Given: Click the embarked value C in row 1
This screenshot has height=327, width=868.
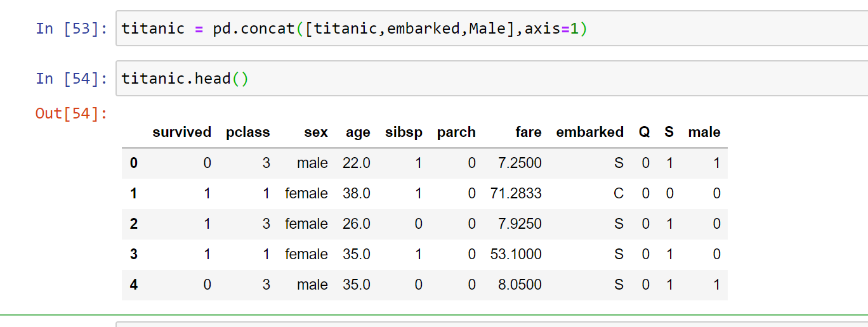Looking at the screenshot, I should click(619, 193).
